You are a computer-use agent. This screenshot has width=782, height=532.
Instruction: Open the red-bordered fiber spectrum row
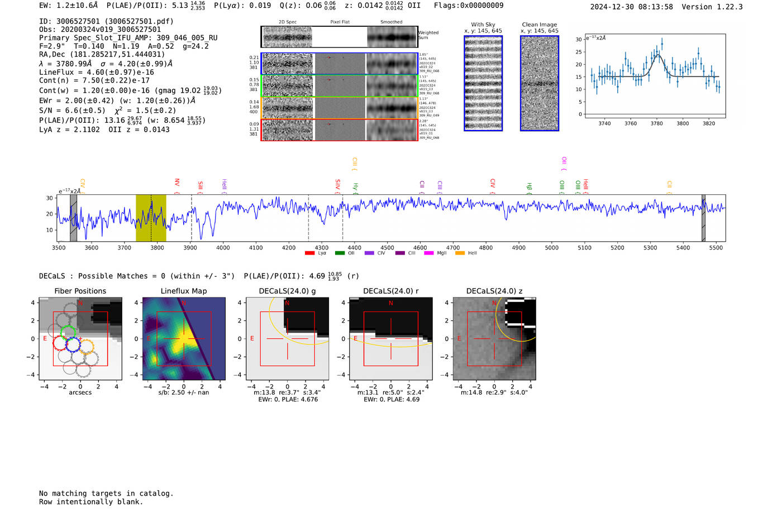coord(340,130)
